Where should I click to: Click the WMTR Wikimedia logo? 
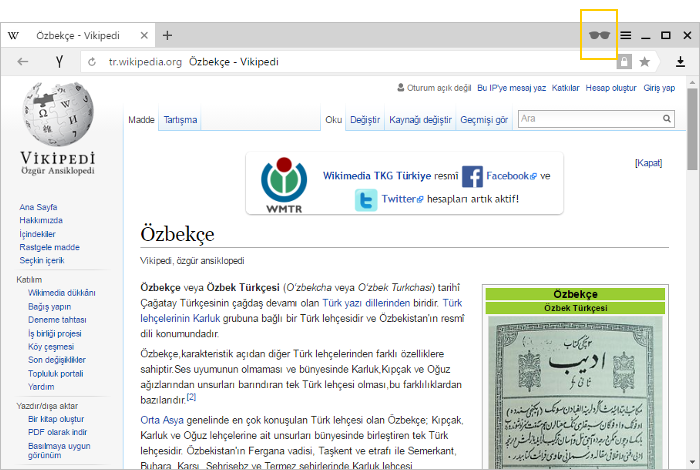point(284,185)
